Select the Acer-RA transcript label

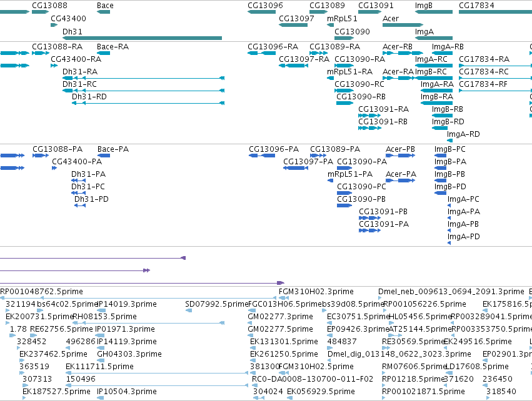(398, 72)
